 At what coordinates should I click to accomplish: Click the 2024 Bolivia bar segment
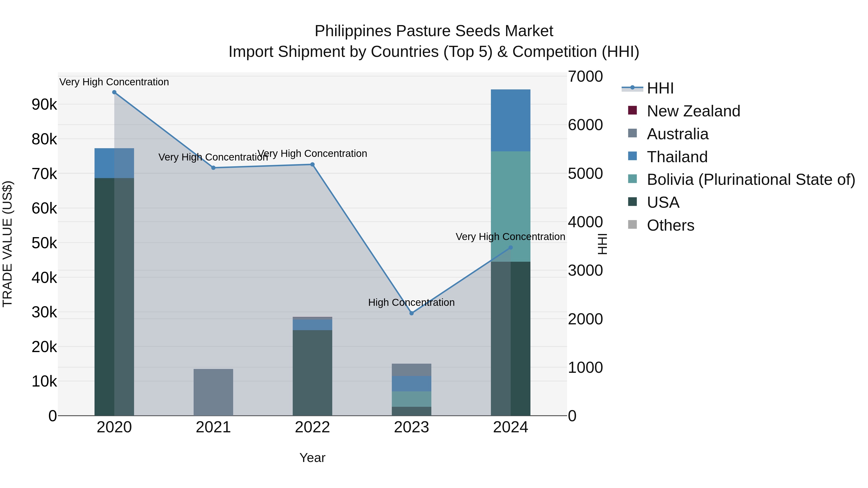[x=510, y=207]
